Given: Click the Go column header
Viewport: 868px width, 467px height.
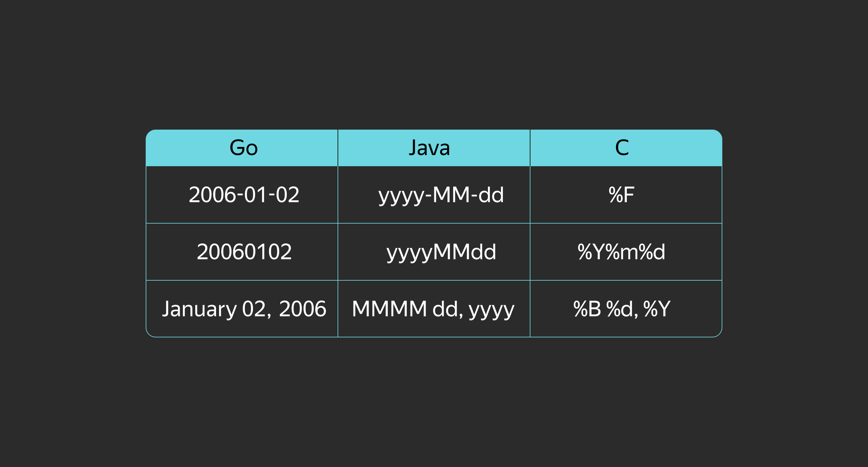Looking at the screenshot, I should 242,148.
